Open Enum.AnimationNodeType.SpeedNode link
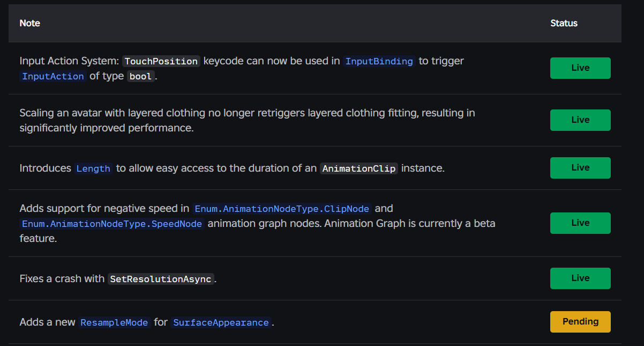The width and height of the screenshot is (644, 346). coord(112,223)
